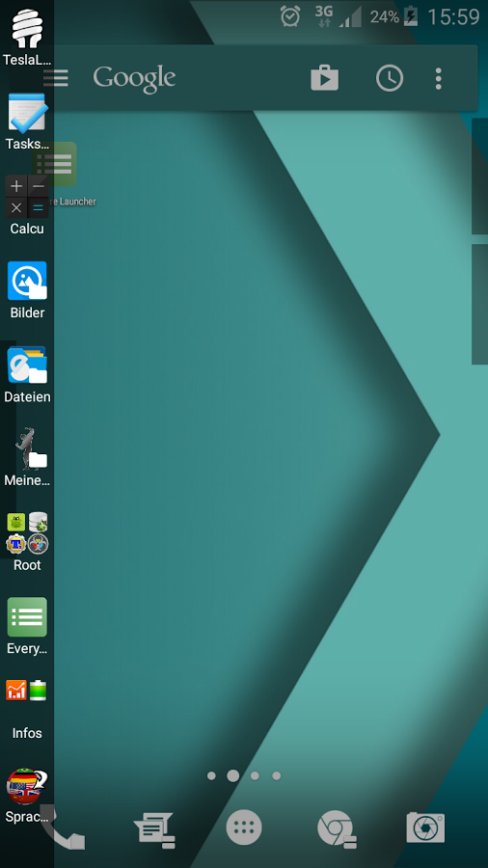Open the three-dot overflow menu
This screenshot has height=868, width=488.
tap(438, 79)
